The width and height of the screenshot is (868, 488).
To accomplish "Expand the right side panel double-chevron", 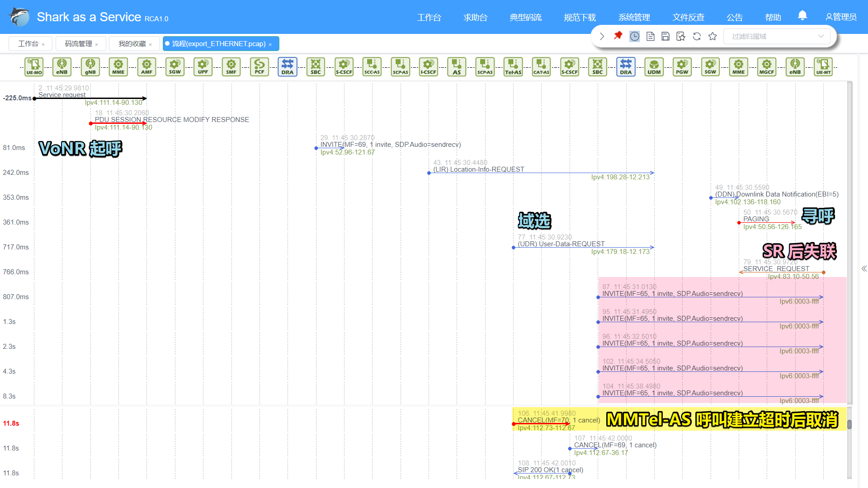I will coord(864,268).
